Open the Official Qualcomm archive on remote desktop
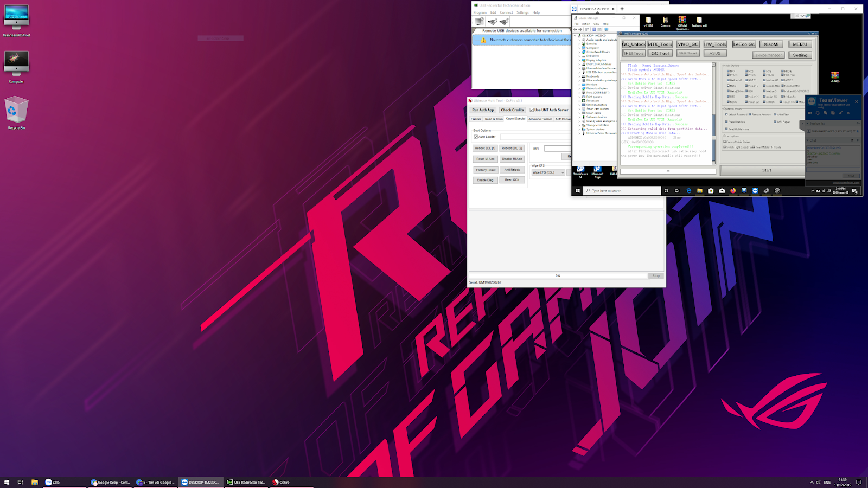 click(682, 23)
